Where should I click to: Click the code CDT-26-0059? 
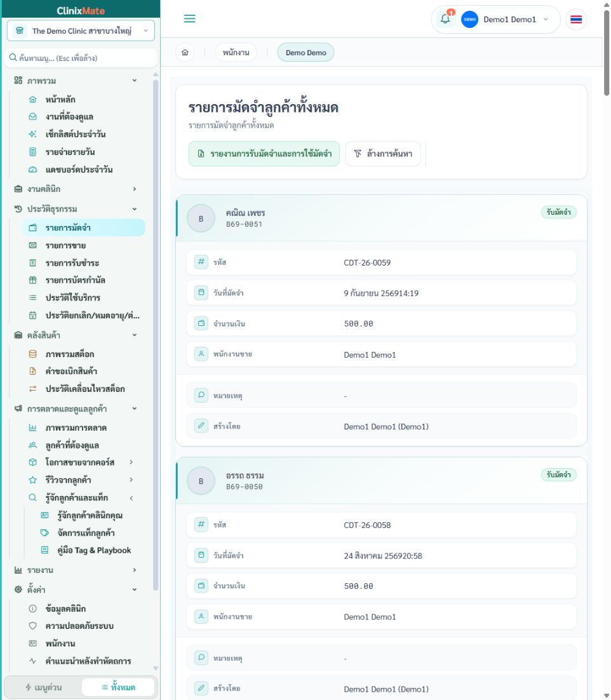click(x=367, y=263)
